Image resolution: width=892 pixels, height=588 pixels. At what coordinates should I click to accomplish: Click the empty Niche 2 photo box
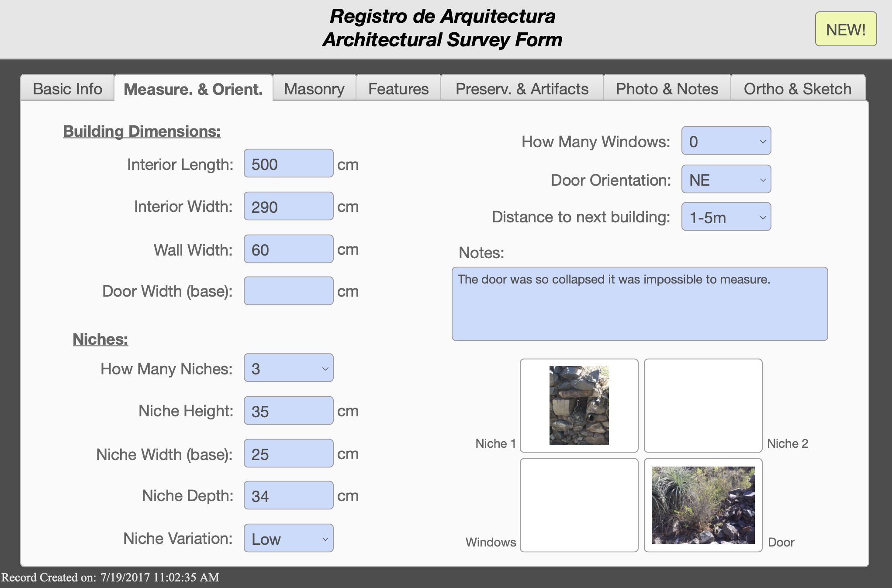(703, 405)
